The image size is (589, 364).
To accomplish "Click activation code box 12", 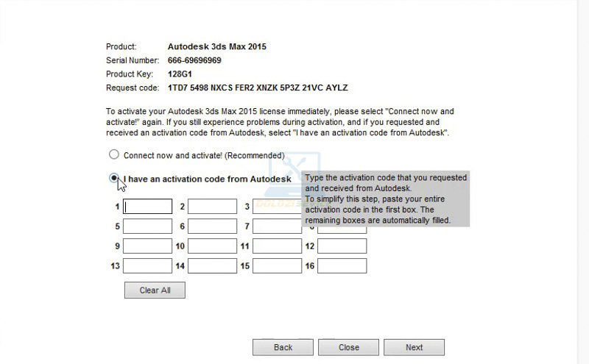I will [342, 246].
